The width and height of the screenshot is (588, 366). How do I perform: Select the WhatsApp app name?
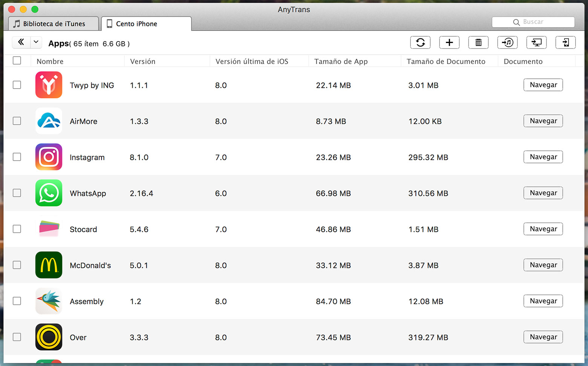pos(88,193)
